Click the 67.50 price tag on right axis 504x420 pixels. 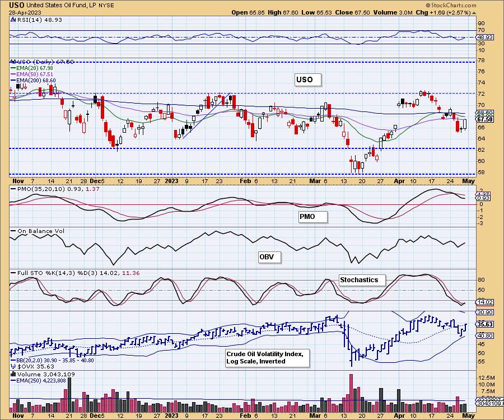point(485,119)
